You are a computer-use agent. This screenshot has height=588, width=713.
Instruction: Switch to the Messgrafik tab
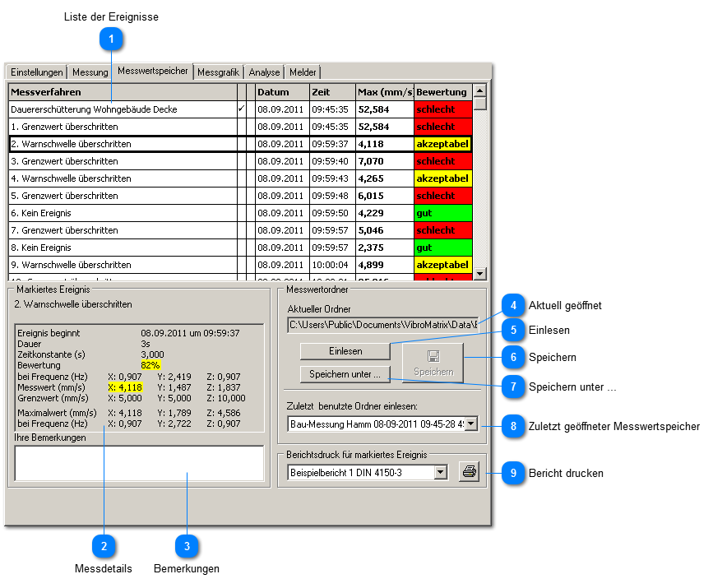pos(219,72)
